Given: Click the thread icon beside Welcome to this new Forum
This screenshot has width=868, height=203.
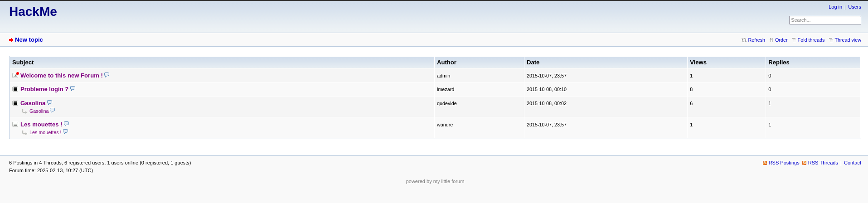Looking at the screenshot, I should tap(15, 75).
